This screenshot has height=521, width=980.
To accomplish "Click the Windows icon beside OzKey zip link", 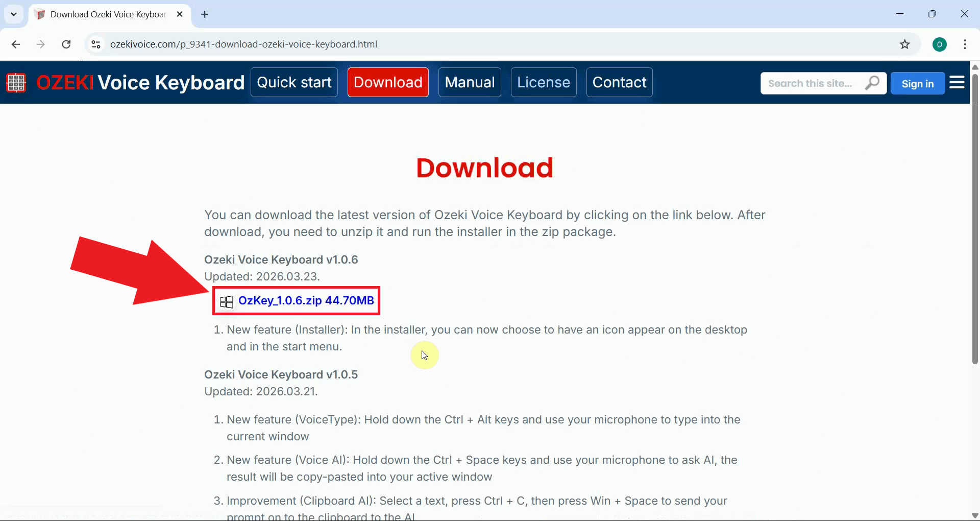I will 227,301.
